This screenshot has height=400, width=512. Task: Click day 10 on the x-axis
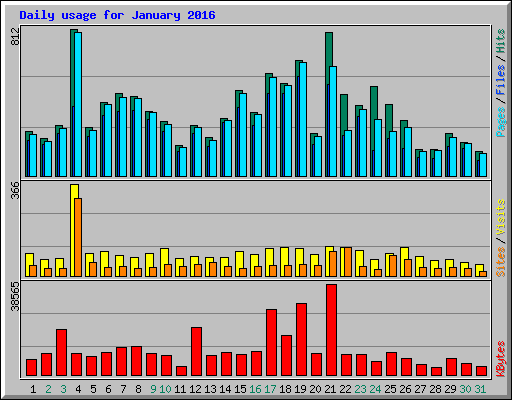pos(165,389)
